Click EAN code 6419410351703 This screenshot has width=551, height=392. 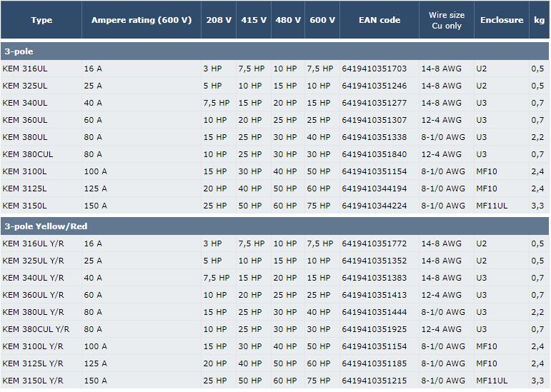(374, 69)
